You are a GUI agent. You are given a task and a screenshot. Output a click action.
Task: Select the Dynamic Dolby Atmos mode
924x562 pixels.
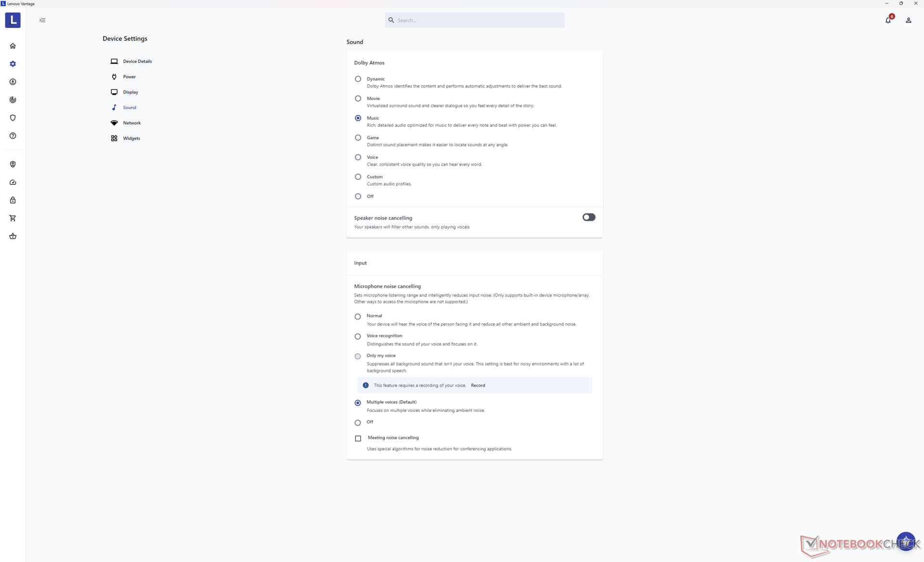click(x=358, y=79)
